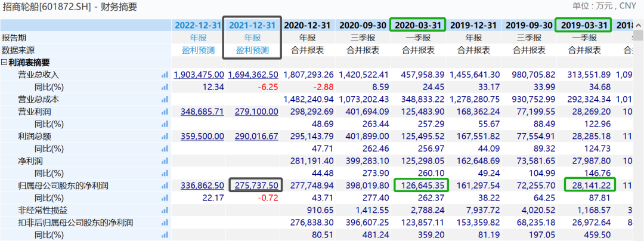The height and width of the screenshot is (241, 644).
Task: Click negative growth value -0.72
Action: click(268, 198)
